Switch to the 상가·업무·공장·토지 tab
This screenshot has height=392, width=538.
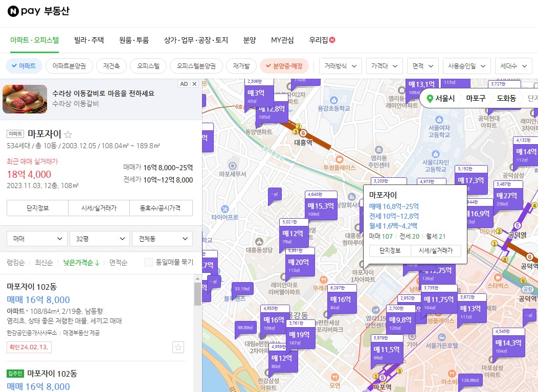coord(196,40)
